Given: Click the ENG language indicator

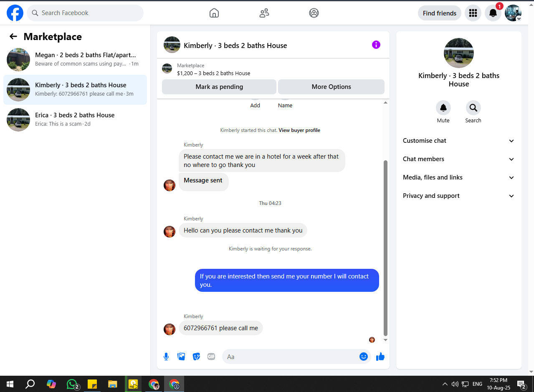Looking at the screenshot, I should coord(477,384).
